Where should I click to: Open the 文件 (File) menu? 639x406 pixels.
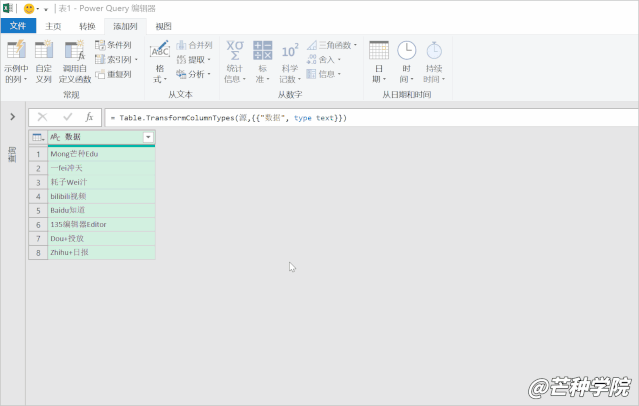tap(18, 26)
